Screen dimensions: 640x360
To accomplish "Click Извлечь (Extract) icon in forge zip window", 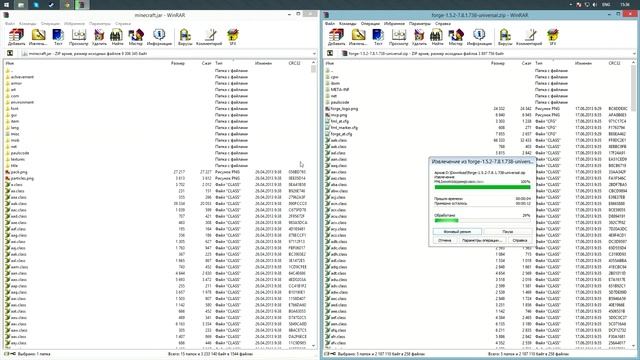I will coord(358,37).
